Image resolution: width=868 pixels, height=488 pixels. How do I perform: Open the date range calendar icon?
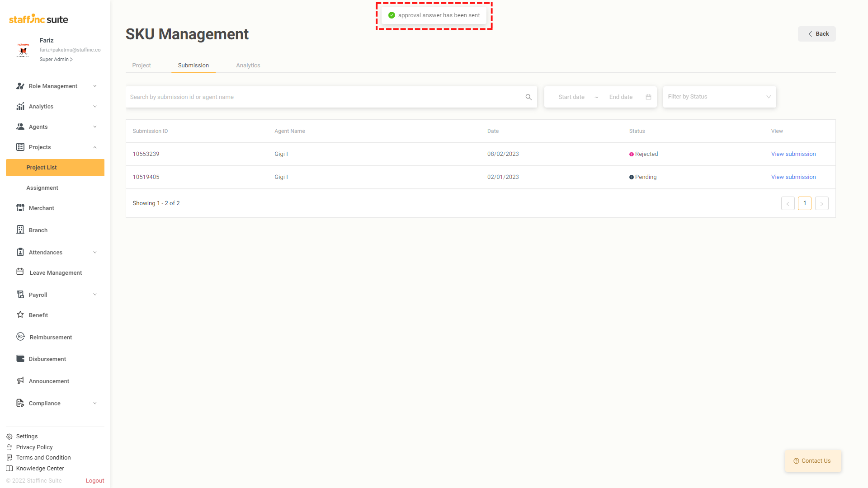click(x=648, y=97)
